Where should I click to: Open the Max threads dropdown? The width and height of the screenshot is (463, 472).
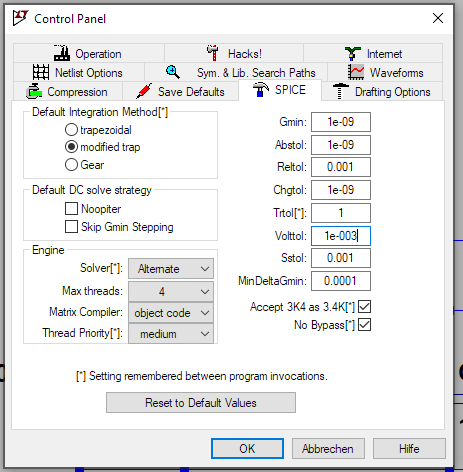[171, 292]
